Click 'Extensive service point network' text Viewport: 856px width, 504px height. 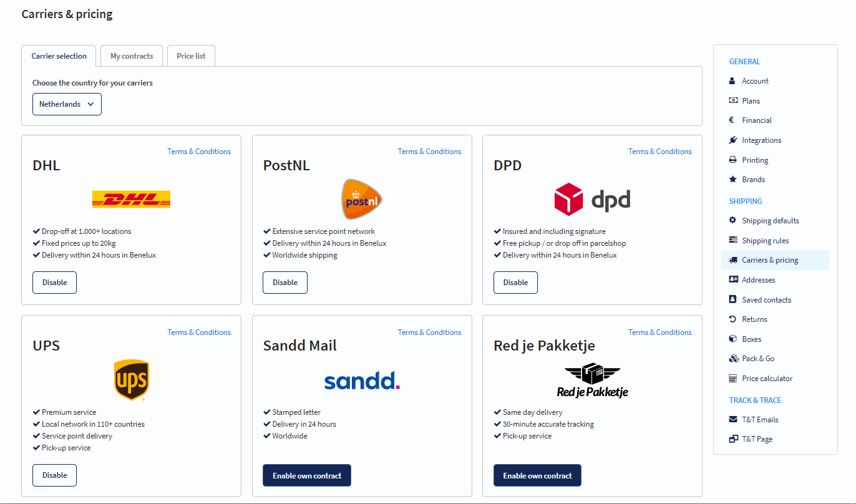coord(324,231)
